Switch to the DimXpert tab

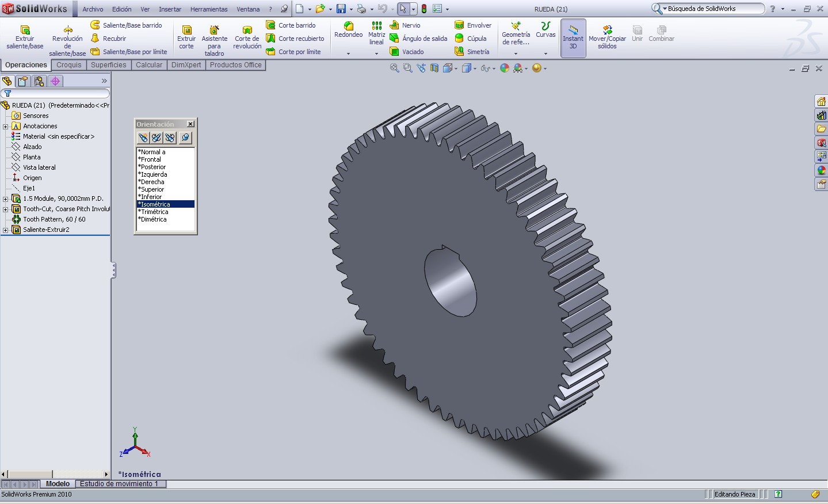[186, 65]
